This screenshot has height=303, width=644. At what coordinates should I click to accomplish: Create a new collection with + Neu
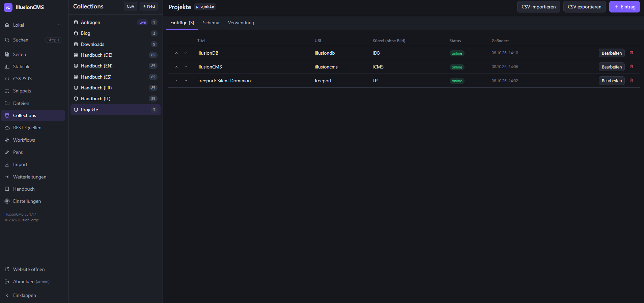click(149, 6)
